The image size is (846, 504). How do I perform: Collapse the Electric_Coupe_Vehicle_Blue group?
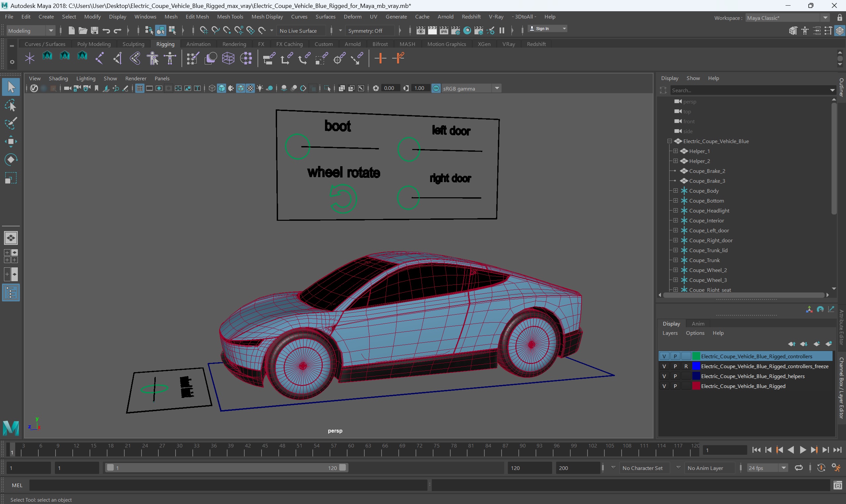pyautogui.click(x=669, y=141)
